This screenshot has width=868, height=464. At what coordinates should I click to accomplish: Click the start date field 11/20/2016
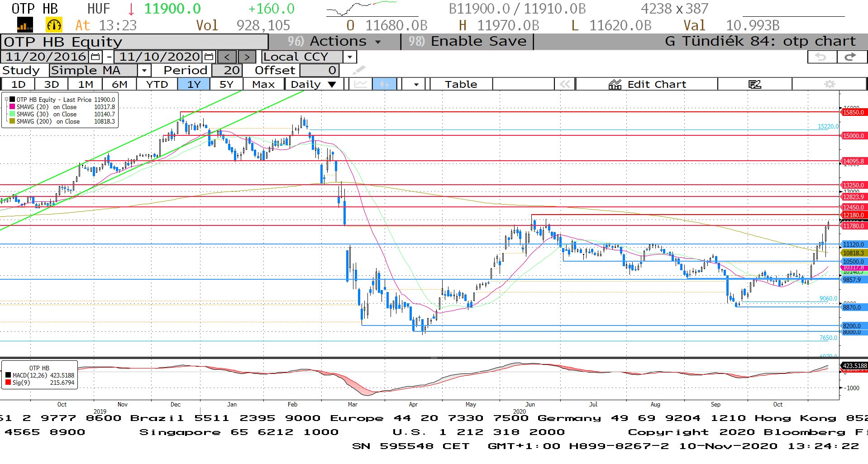(x=45, y=57)
